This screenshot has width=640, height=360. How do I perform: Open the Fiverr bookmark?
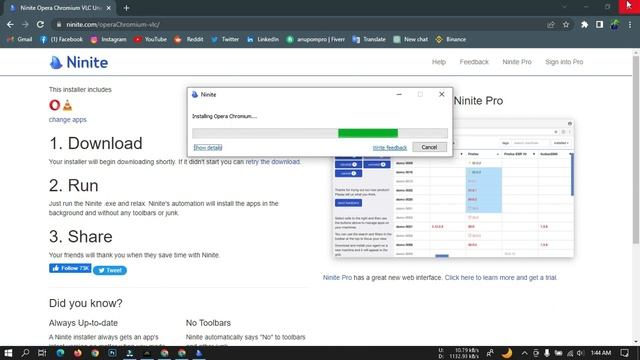point(316,40)
